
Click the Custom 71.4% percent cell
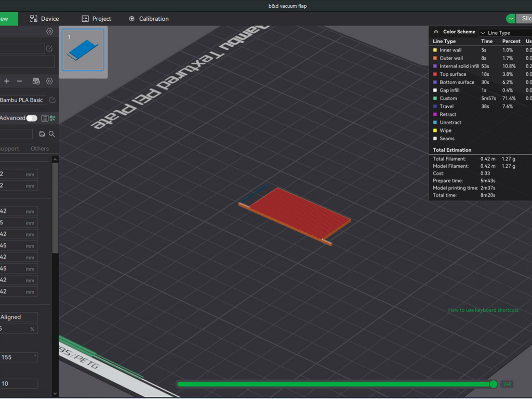click(x=509, y=98)
